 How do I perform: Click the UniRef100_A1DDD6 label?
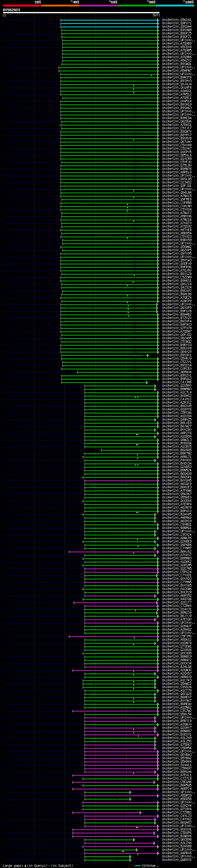click(x=177, y=437)
